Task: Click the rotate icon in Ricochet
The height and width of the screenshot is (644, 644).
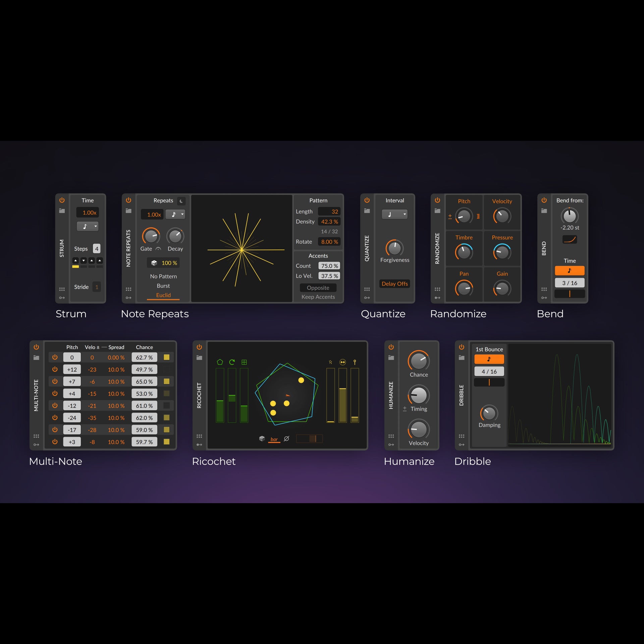Action: click(232, 362)
